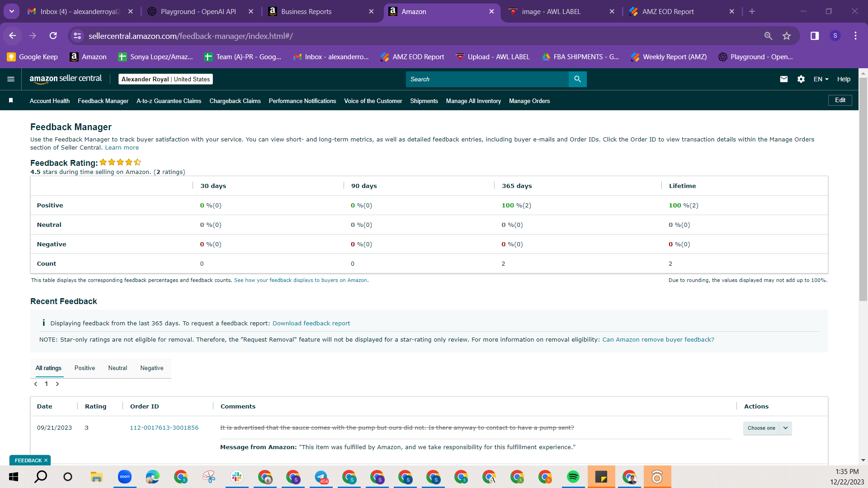This screenshot has height=488, width=868.
Task: Select the Positive ratings tab
Action: click(85, 368)
